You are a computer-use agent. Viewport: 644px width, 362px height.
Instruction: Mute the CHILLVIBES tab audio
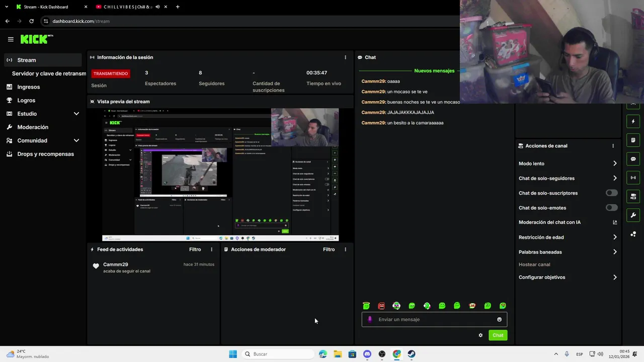[x=157, y=7]
